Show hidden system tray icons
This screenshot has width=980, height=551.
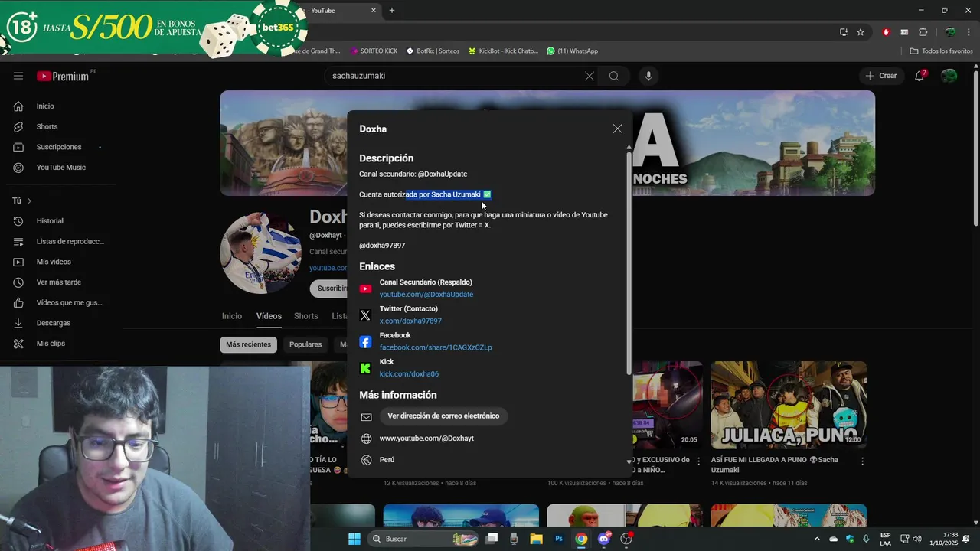pos(816,539)
